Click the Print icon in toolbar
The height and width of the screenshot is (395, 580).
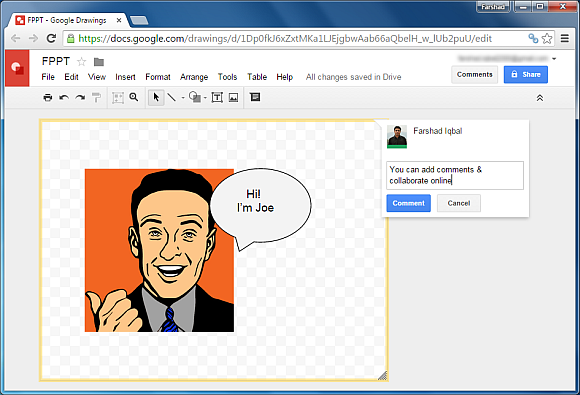(x=48, y=98)
